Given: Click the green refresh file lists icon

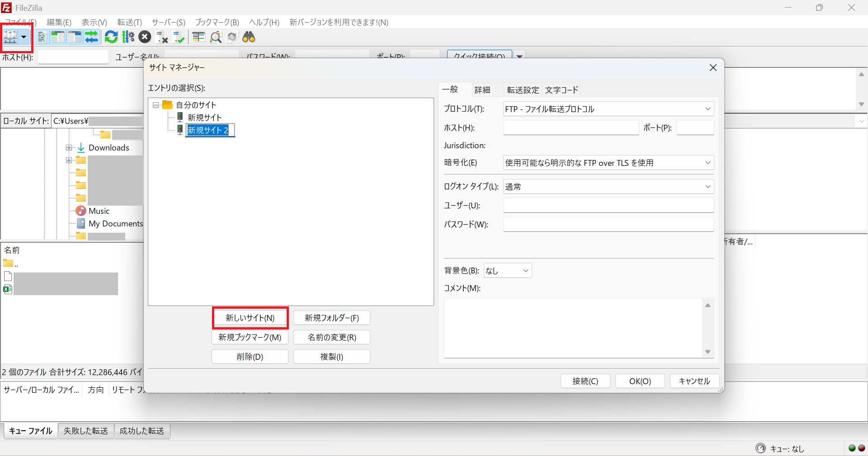Looking at the screenshot, I should (111, 37).
